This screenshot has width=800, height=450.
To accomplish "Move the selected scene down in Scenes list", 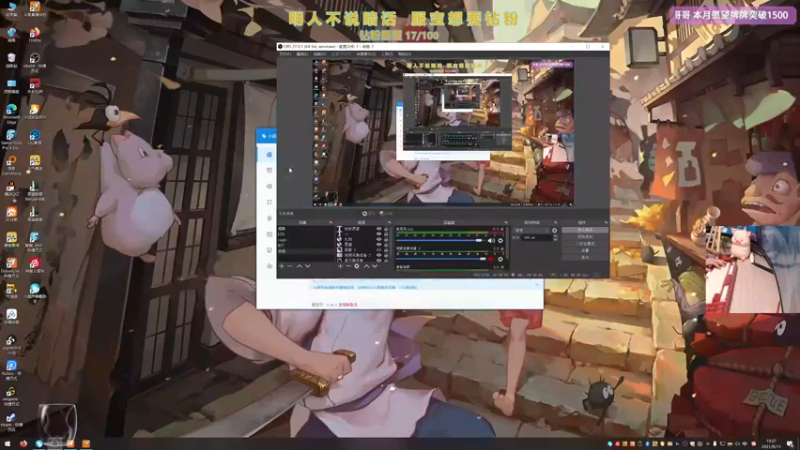I will coord(308,266).
